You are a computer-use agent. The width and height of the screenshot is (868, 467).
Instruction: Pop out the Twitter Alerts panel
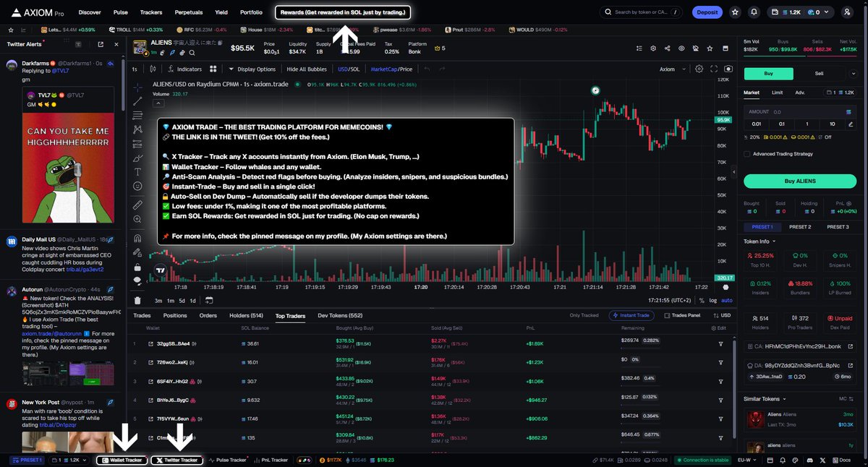tap(100, 44)
